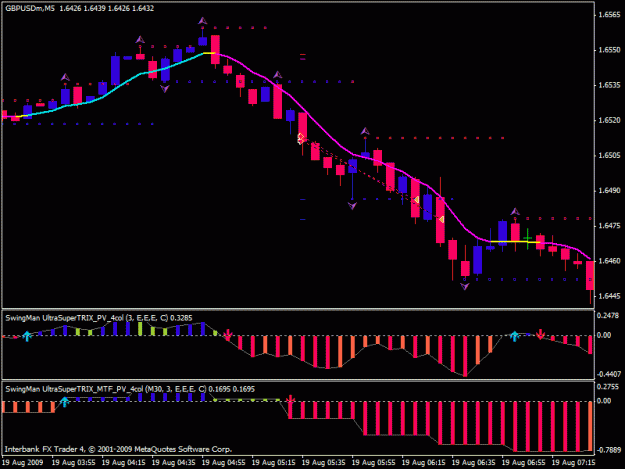Click the 1.6505 price on the scale
Viewport: 625px width, 469px height.
(609, 155)
